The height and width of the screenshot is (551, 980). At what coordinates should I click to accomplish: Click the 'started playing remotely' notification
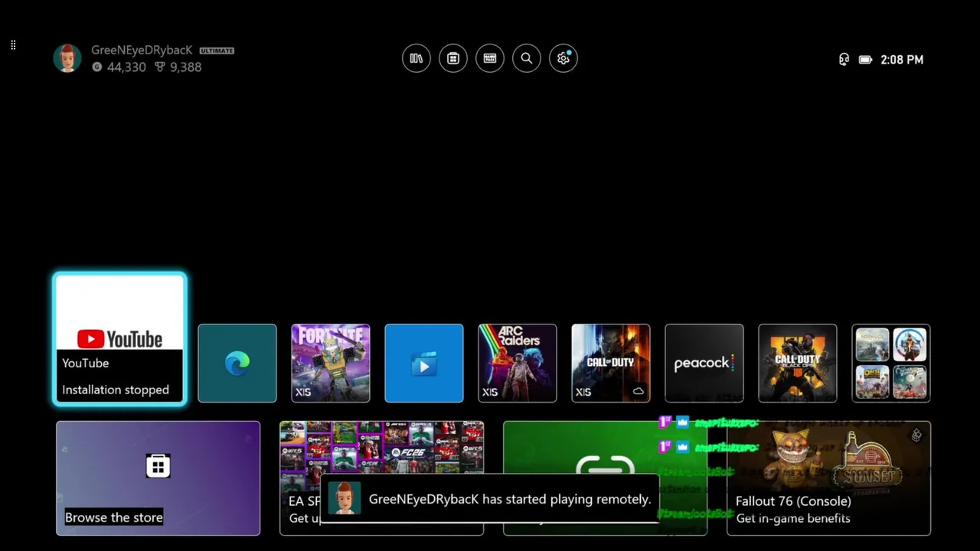pyautogui.click(x=489, y=499)
